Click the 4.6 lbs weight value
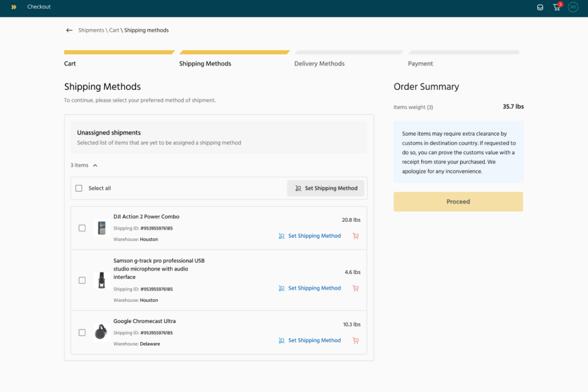588x392 pixels. pos(352,272)
